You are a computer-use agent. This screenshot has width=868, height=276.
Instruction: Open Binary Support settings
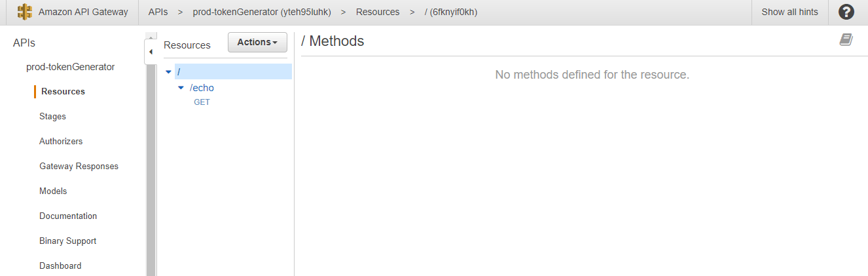[67, 241]
